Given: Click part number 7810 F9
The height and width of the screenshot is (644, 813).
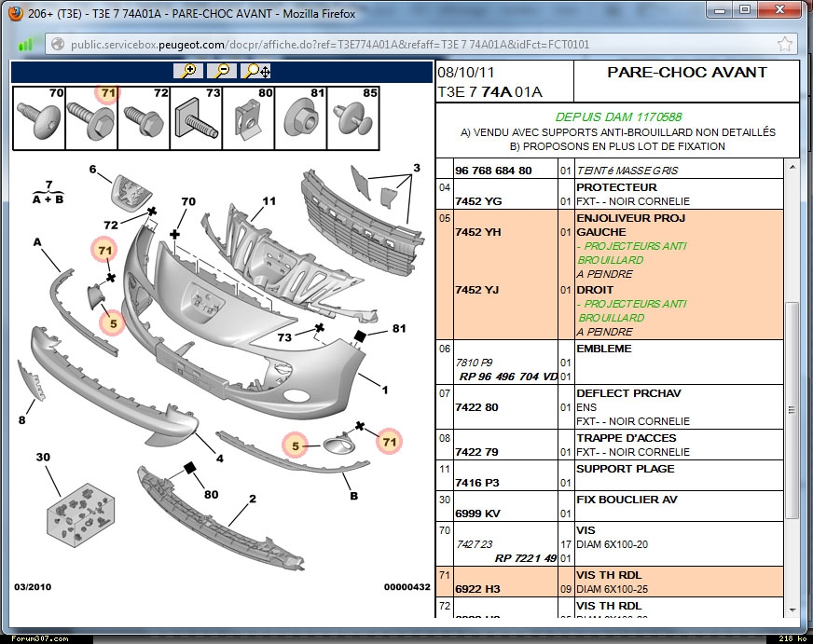Looking at the screenshot, I should point(475,363).
